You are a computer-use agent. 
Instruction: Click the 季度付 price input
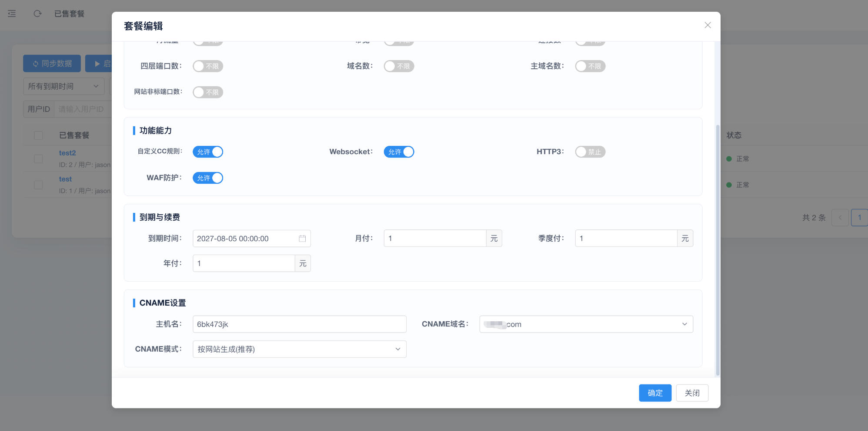pyautogui.click(x=626, y=239)
